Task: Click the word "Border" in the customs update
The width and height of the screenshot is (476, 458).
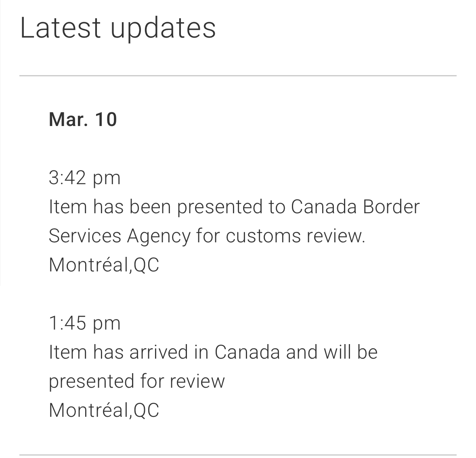Action: [x=391, y=207]
